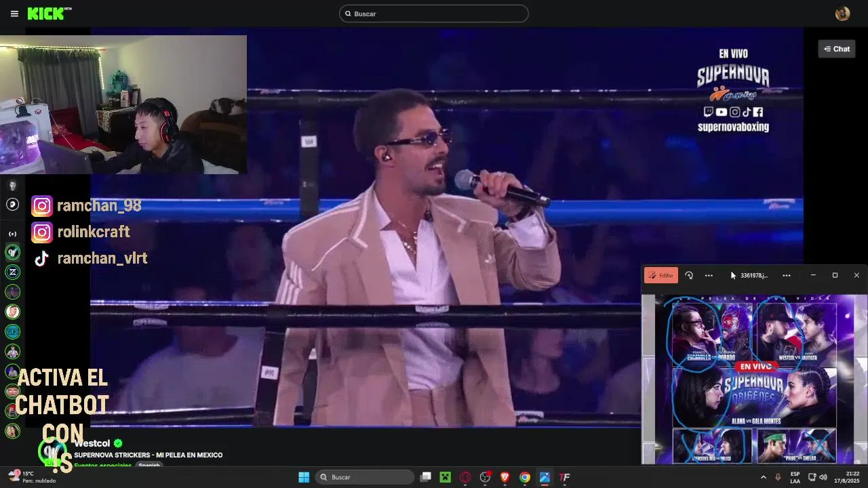Open the YUKI sidebar channel avatar
This screenshot has height=488, width=868.
(x=12, y=331)
